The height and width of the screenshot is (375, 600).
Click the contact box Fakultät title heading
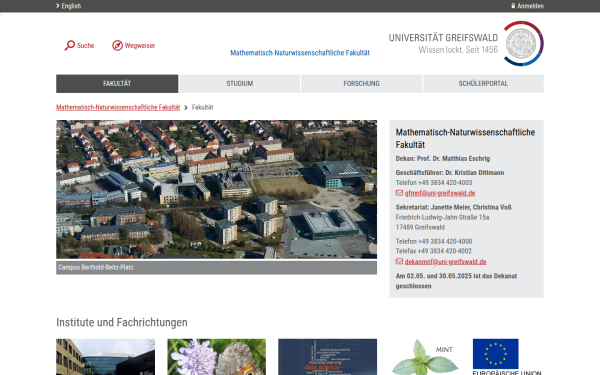tap(465, 138)
